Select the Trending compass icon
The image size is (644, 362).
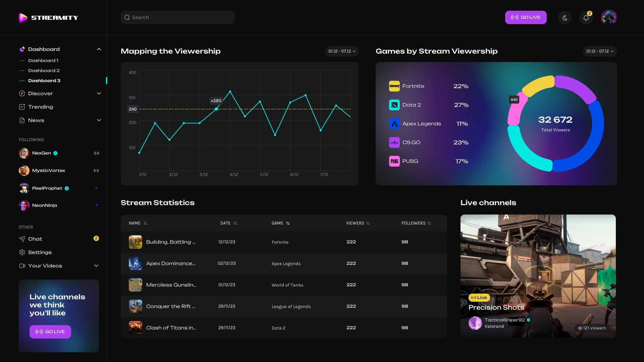[x=21, y=107]
